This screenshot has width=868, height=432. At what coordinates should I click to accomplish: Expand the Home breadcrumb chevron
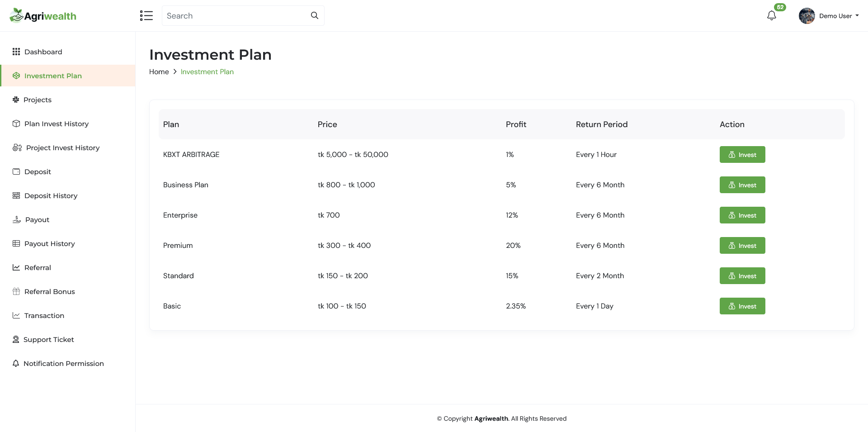pyautogui.click(x=175, y=71)
